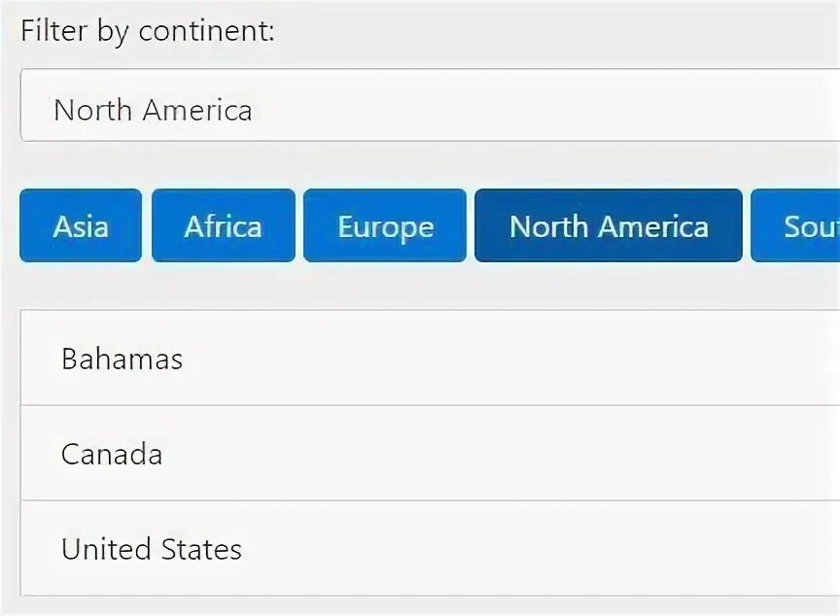Focus the continent filter text field
Screen dimensions: 840x616
point(430,105)
